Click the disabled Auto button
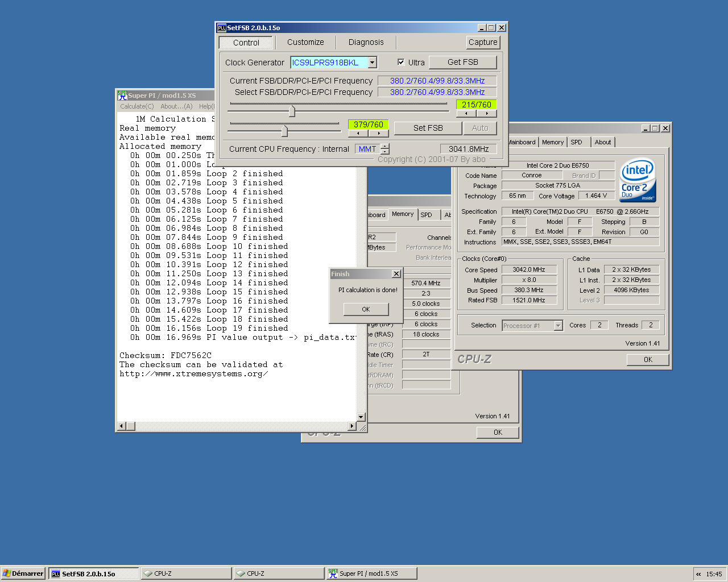 click(x=480, y=128)
